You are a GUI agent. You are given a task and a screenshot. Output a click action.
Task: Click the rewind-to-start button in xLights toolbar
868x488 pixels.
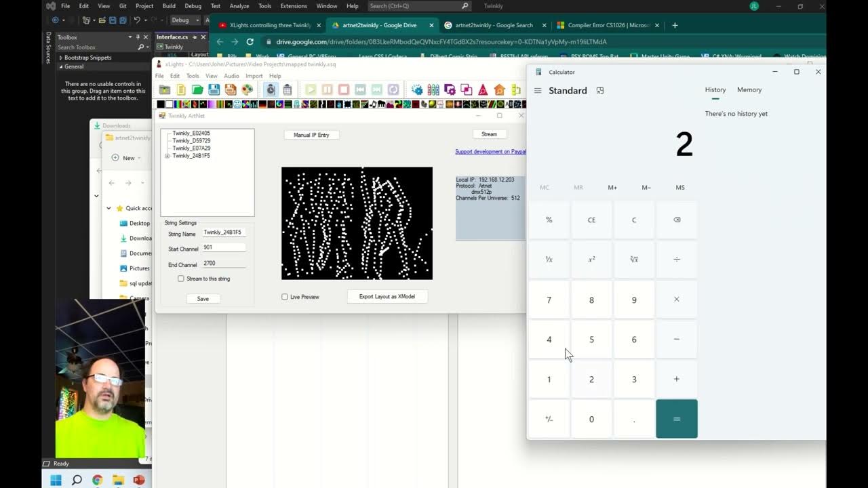360,89
